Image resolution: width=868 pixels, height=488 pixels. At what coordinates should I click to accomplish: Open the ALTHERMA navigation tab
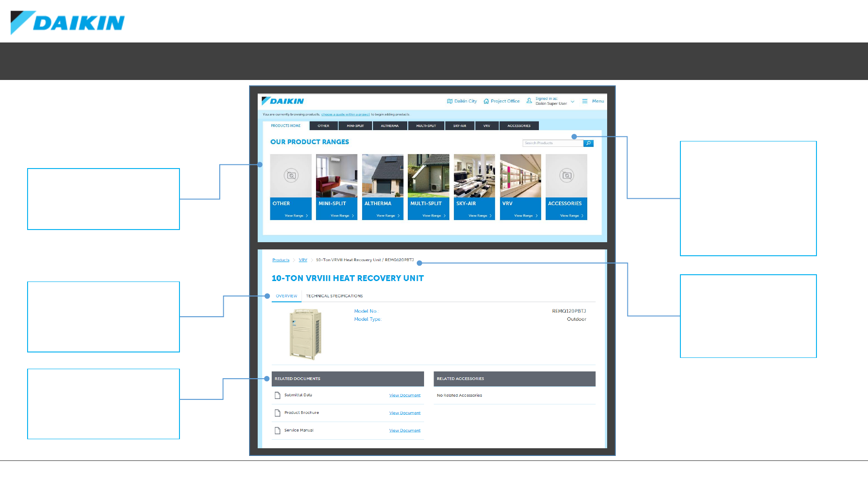[x=389, y=126]
